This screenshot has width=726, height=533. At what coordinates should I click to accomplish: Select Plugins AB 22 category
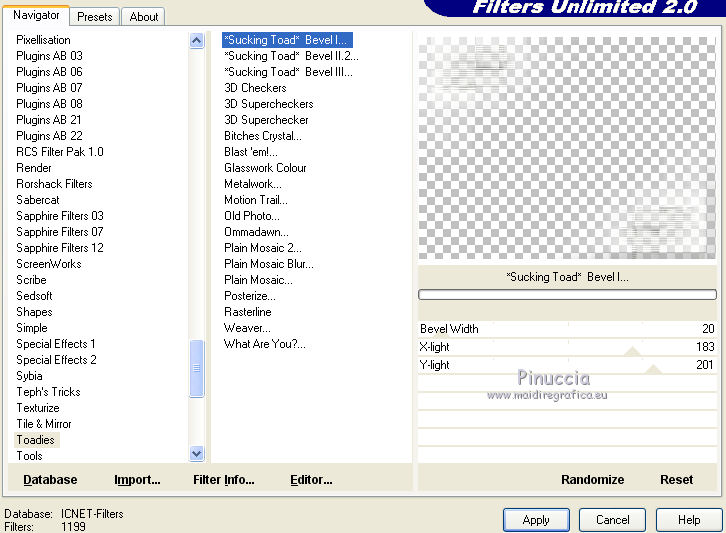click(50, 136)
